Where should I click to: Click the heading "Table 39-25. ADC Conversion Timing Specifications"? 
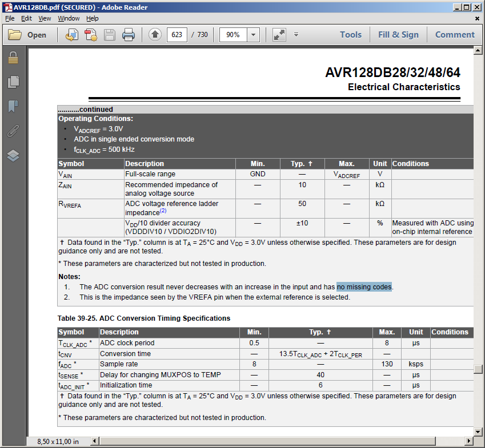(144, 318)
